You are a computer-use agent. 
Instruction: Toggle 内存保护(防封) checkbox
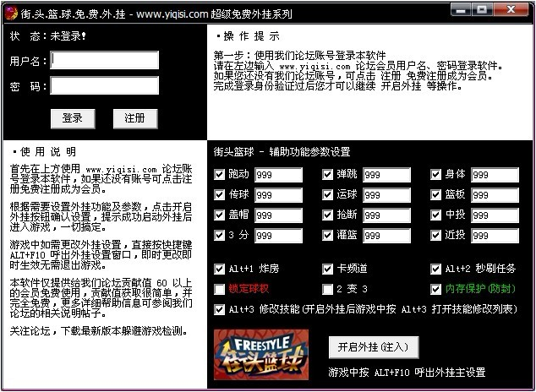tap(435, 290)
